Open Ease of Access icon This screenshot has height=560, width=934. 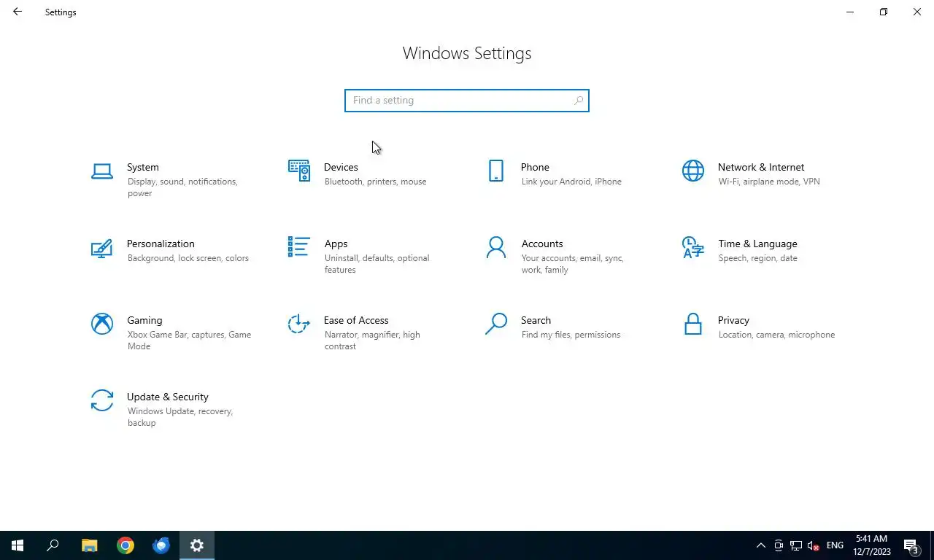click(x=299, y=324)
